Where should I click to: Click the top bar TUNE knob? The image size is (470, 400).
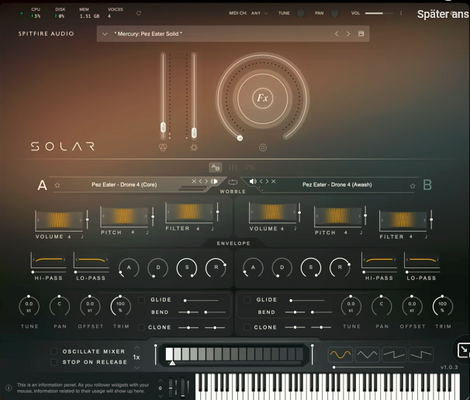pos(301,13)
